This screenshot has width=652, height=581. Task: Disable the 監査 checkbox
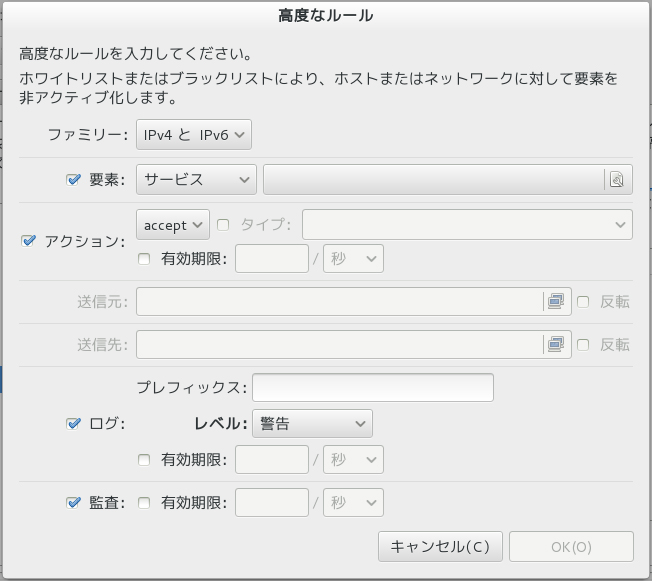click(73, 502)
